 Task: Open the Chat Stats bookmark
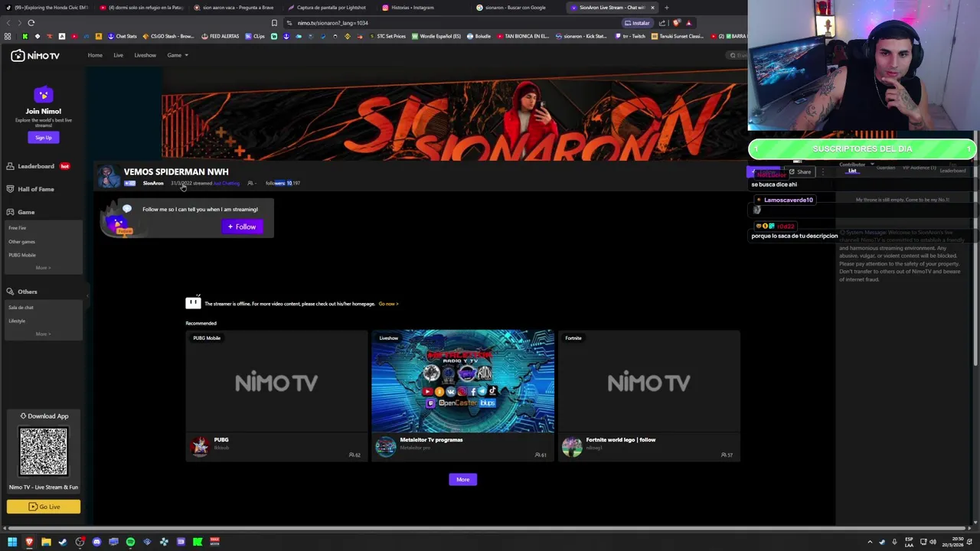pyautogui.click(x=122, y=37)
